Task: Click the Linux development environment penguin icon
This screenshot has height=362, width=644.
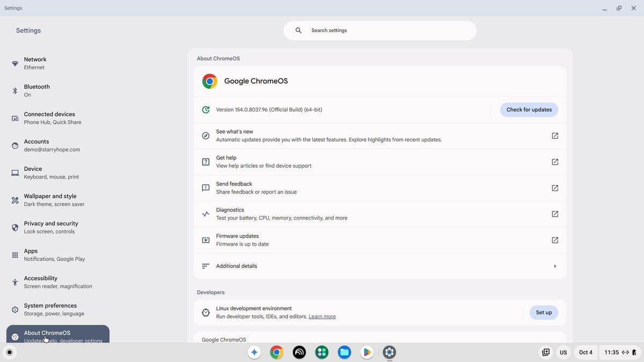Action: click(x=206, y=313)
